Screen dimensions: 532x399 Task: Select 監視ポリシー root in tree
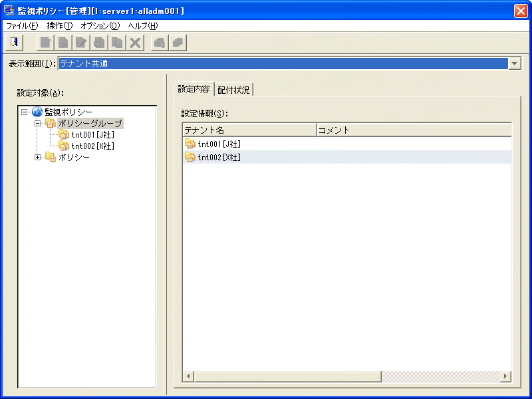[68, 112]
